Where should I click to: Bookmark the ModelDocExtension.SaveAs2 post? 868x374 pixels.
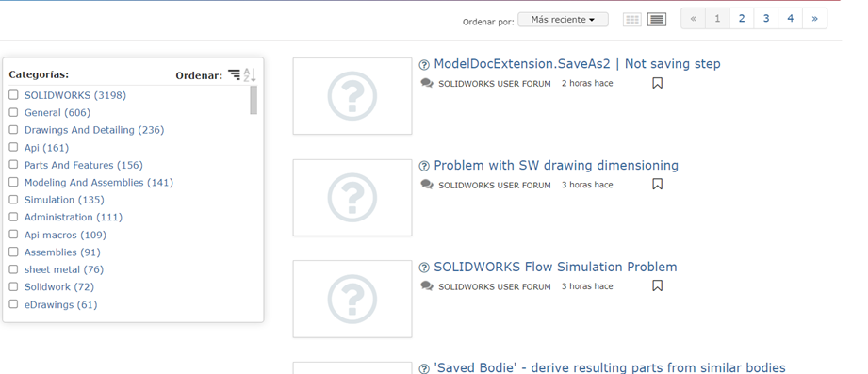point(657,83)
